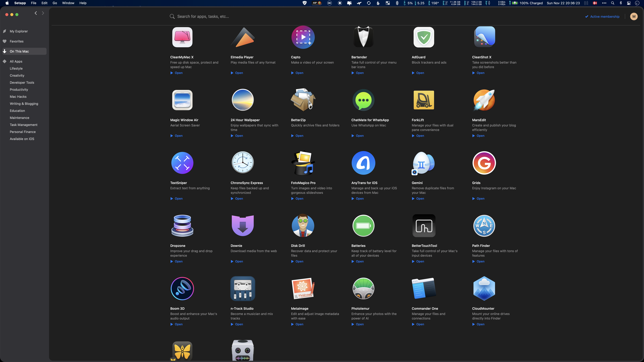
Task: Click the MetaImage app icon
Action: 303,289
